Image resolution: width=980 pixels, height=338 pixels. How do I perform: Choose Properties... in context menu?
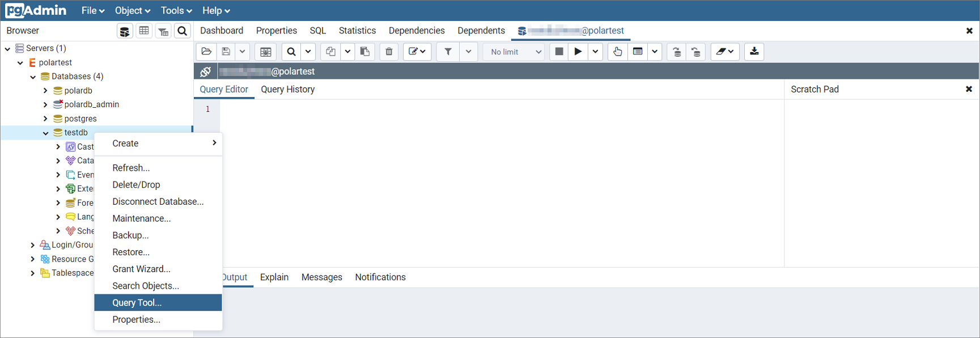[x=158, y=320]
